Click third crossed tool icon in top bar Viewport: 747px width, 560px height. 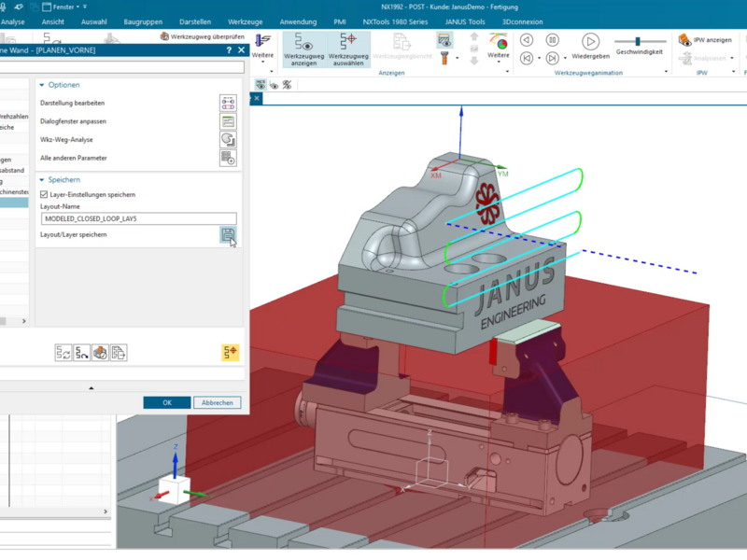coord(287,85)
